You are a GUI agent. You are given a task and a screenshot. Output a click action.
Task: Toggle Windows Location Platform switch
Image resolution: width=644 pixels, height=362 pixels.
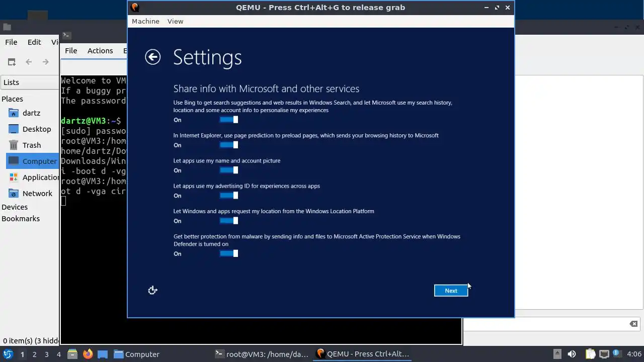coord(229,221)
